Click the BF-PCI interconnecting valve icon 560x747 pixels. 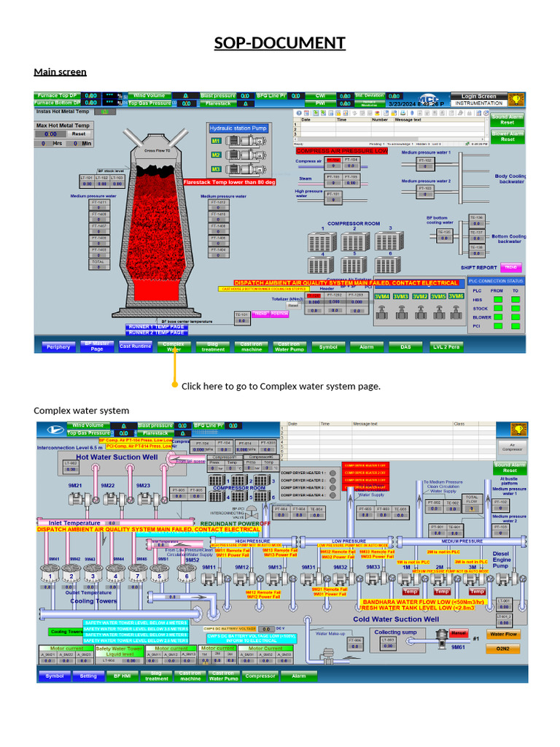(251, 513)
